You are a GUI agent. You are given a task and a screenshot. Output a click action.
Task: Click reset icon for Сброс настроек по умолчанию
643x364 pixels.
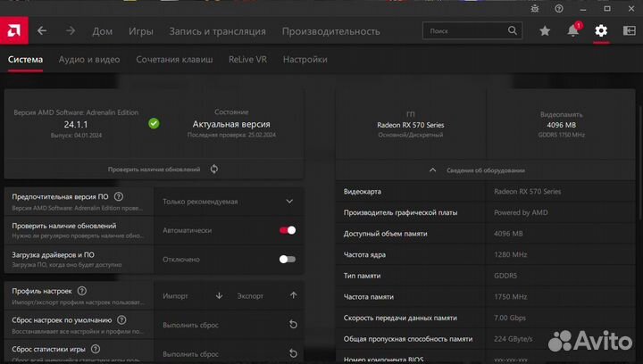pyautogui.click(x=293, y=324)
